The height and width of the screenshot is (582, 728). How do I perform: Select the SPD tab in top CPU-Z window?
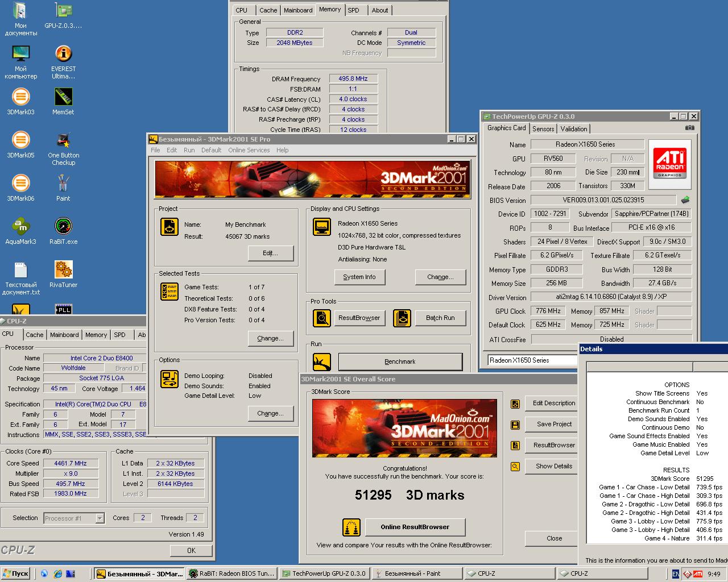coord(354,10)
